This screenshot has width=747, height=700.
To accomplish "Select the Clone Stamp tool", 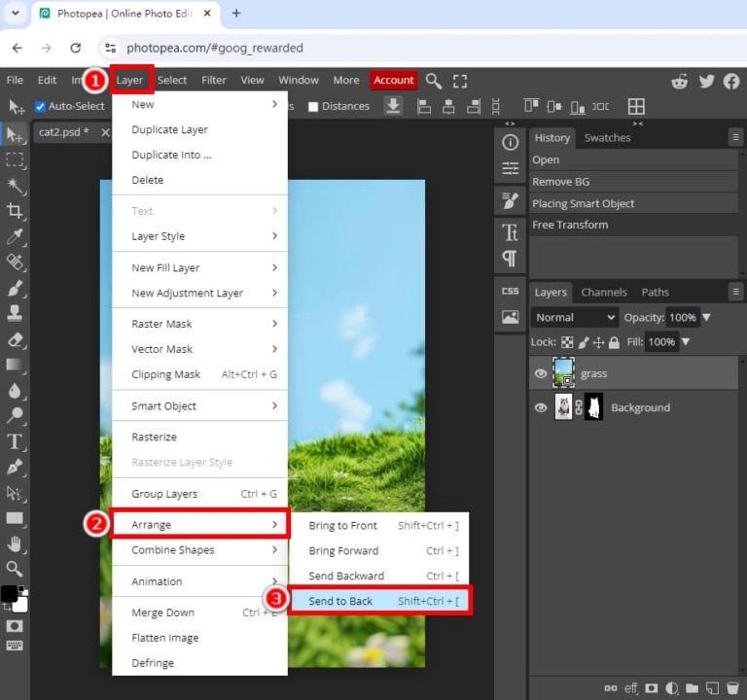I will pyautogui.click(x=15, y=313).
